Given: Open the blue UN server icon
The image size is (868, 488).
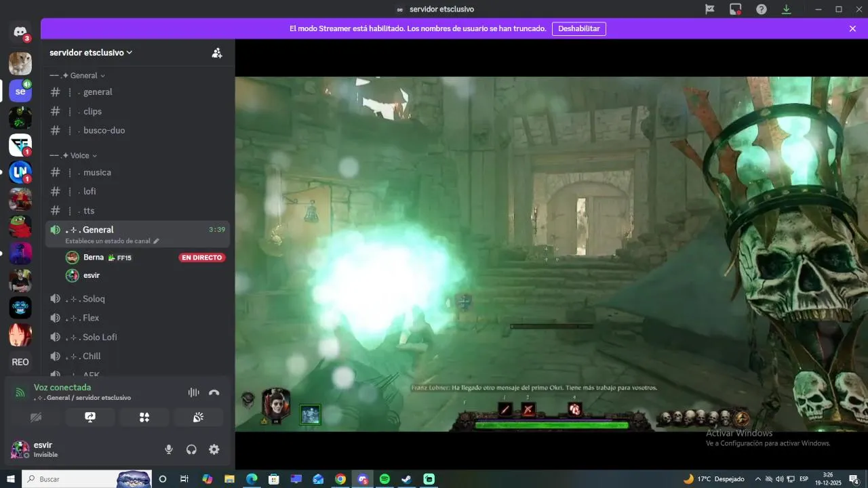Looking at the screenshot, I should click(20, 172).
